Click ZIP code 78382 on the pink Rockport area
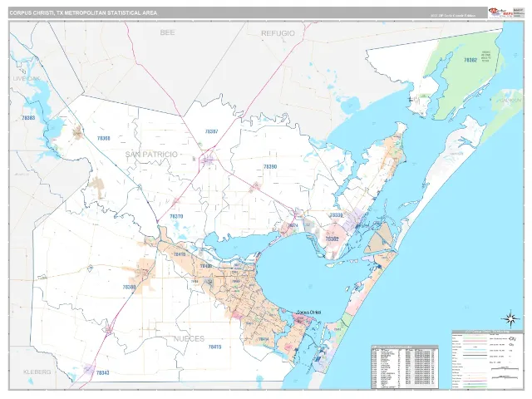 (x=332, y=239)
